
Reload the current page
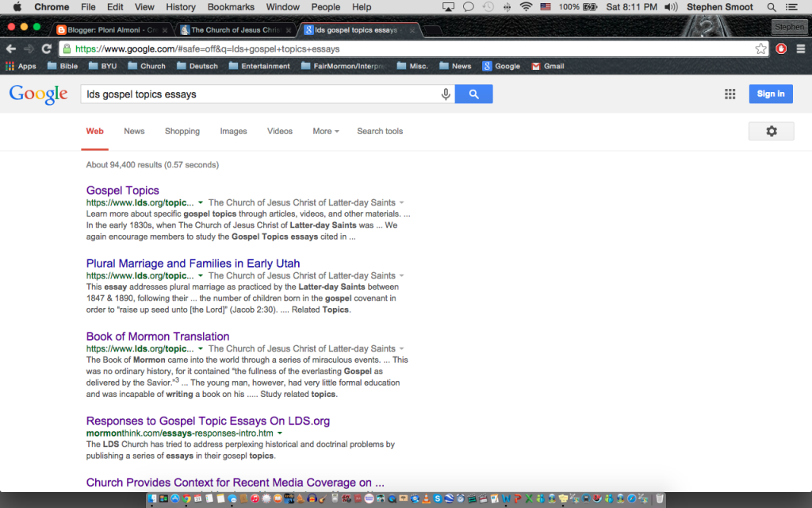[47, 48]
